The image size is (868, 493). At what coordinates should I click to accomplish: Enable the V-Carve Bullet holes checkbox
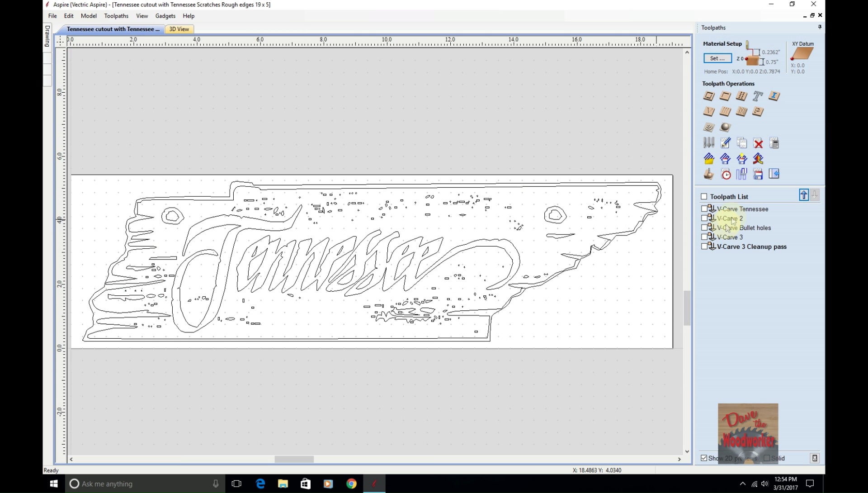pos(704,228)
